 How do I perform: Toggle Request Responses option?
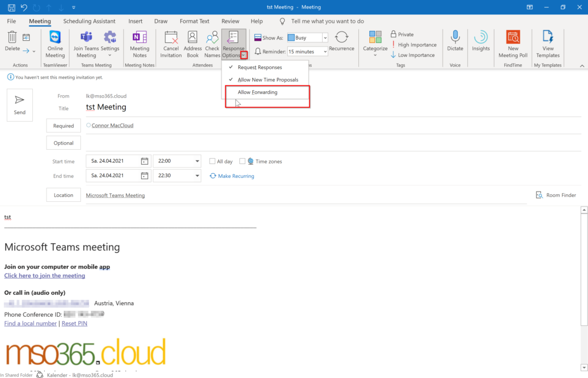coord(265,68)
